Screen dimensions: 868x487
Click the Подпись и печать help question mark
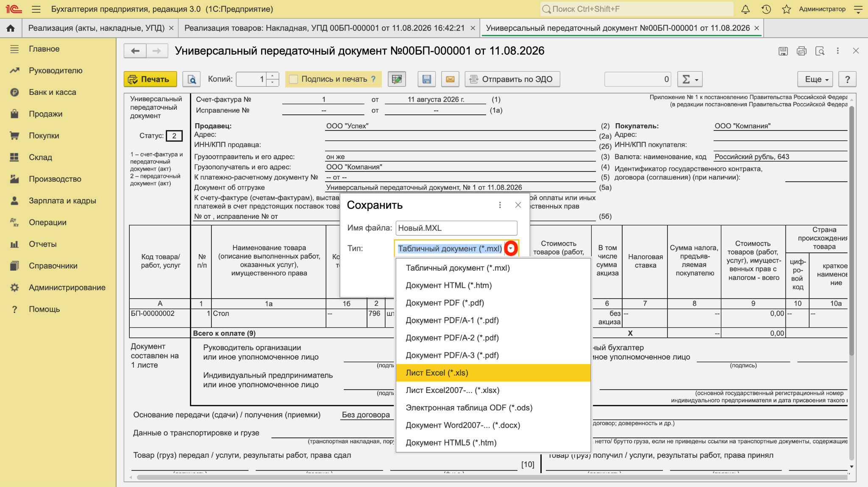pos(373,79)
